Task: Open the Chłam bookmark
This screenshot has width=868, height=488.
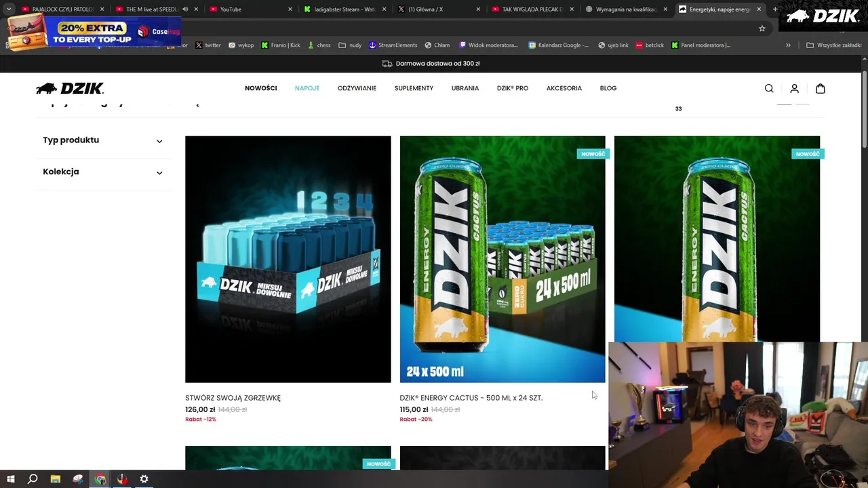Action: coord(437,45)
